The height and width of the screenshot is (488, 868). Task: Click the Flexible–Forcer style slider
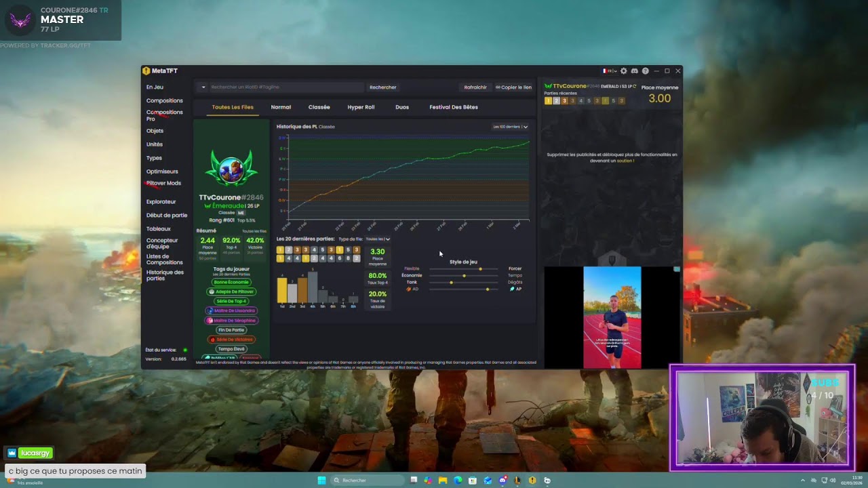[x=464, y=269]
